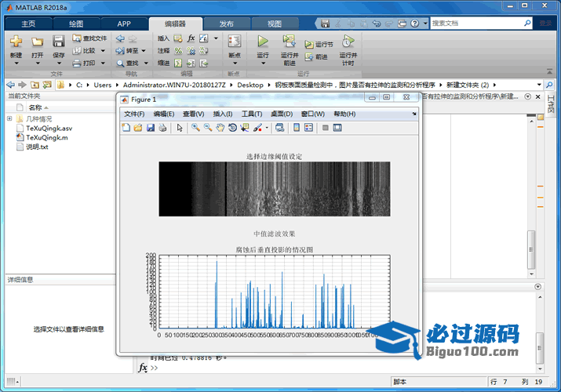
Task: Click the quick-access save icon in the top bar
Action: pyautogui.click(x=325, y=24)
